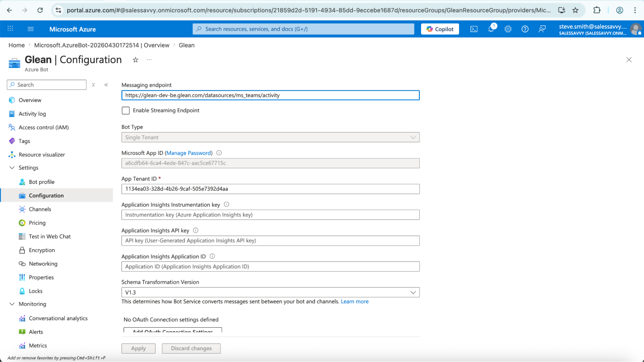Show info for Application Insights Application ID
Viewport: 644px width, 362px height.
point(212,256)
